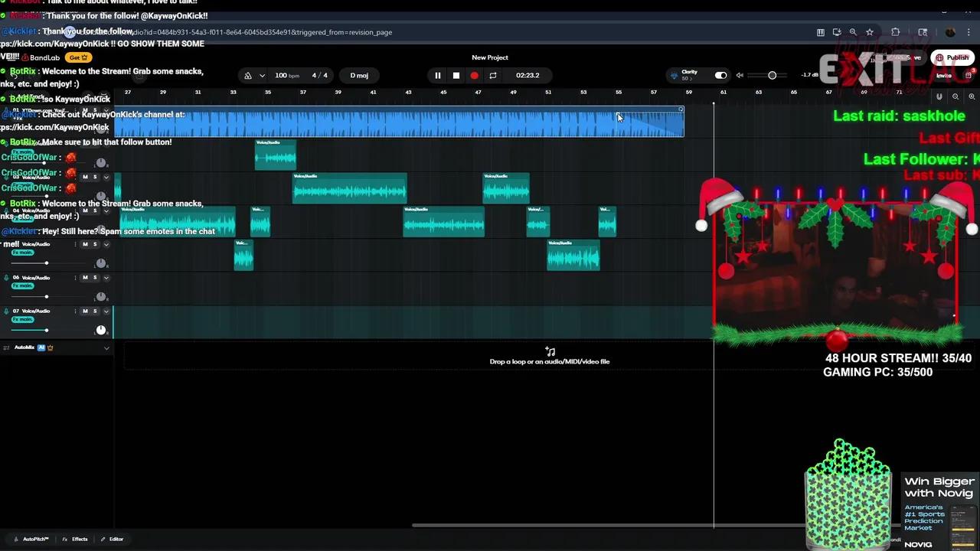Image resolution: width=980 pixels, height=551 pixels.
Task: Stop playback with the square button
Action: click(456, 75)
